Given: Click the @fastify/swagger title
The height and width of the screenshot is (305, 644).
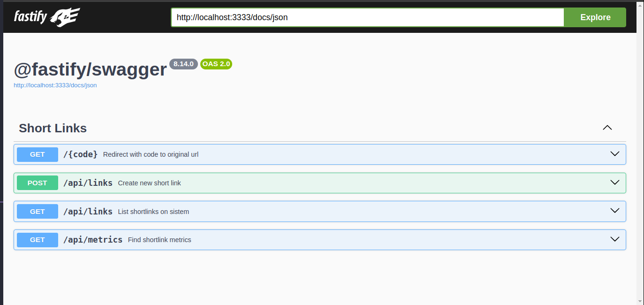Looking at the screenshot, I should pyautogui.click(x=90, y=69).
